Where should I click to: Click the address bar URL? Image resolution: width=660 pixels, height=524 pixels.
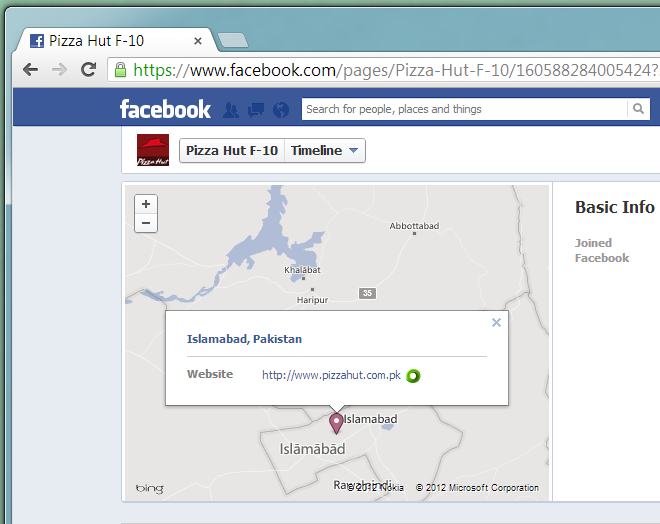395,70
